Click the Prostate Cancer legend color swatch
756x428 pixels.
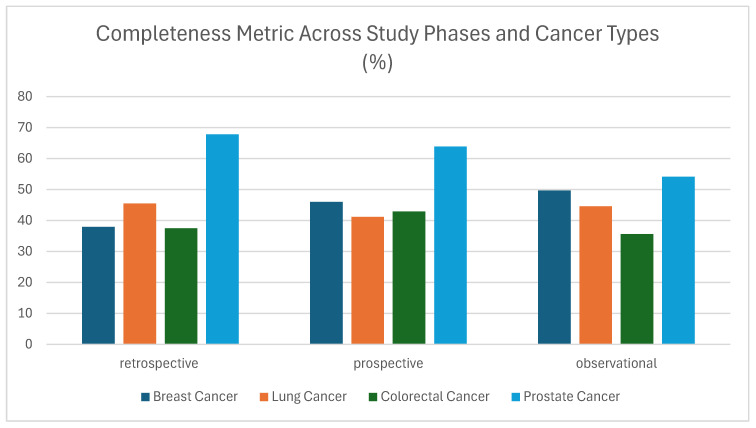515,397
